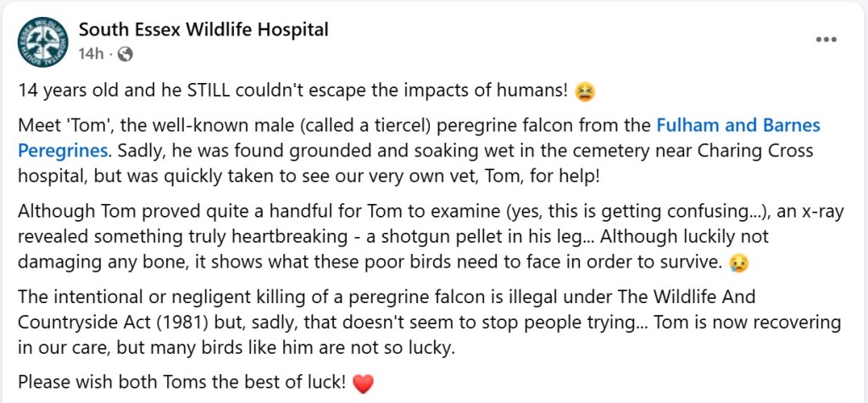The image size is (868, 403).
Task: Open the South Essex Wildlife Hospital page name
Action: click(203, 30)
